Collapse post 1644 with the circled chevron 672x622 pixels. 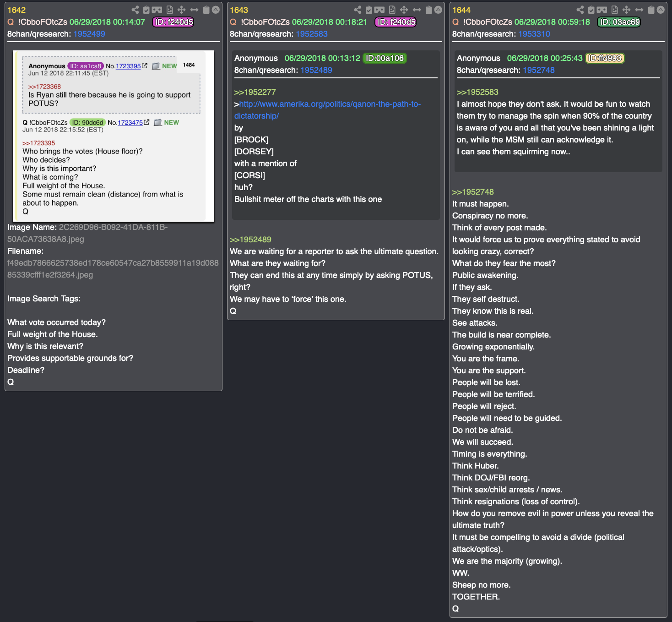(661, 10)
